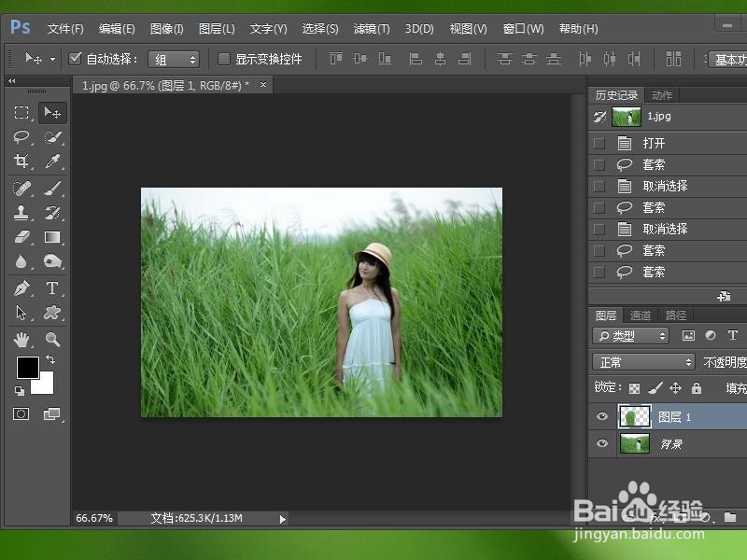
Task: Close the 1.jpg document tab
Action: tap(263, 85)
